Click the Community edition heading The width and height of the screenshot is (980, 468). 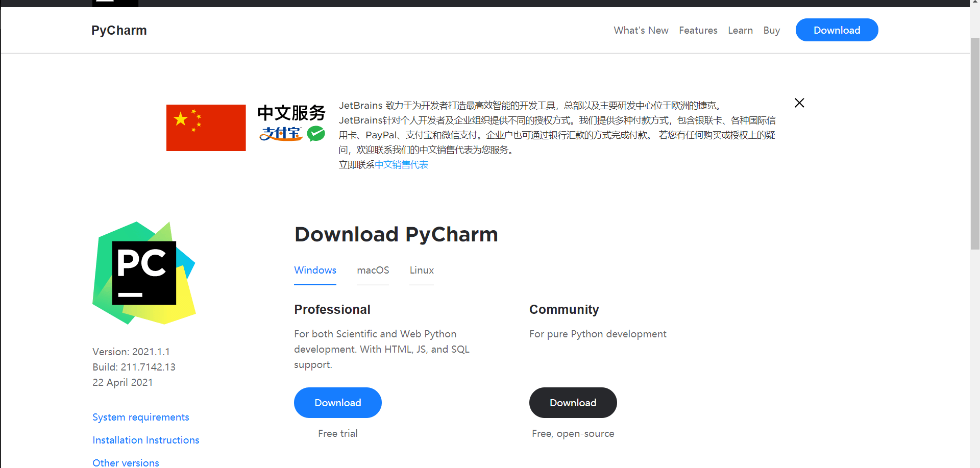pyautogui.click(x=564, y=310)
